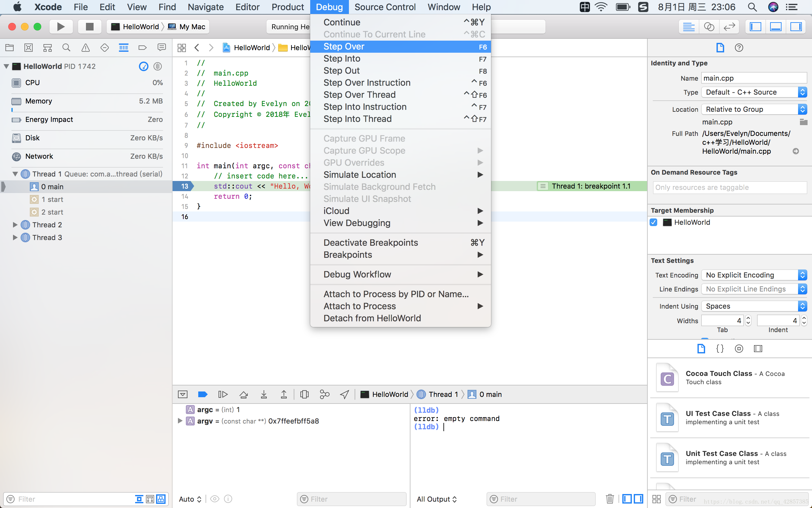Hide the debug area with the chevron button
812x508 pixels.
(x=182, y=394)
